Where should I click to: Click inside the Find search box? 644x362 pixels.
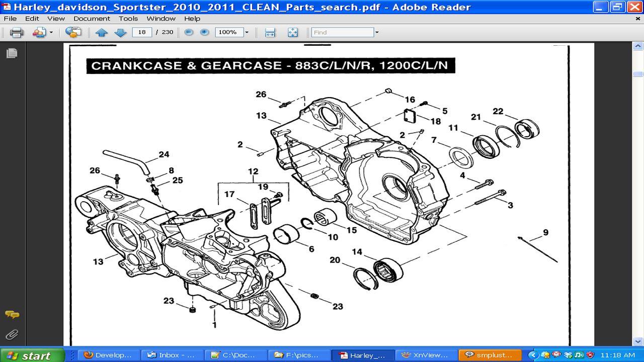(x=343, y=32)
